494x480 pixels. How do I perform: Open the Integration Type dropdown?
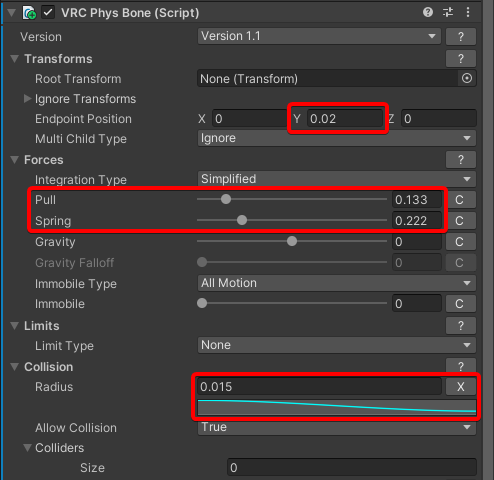[x=337, y=179]
